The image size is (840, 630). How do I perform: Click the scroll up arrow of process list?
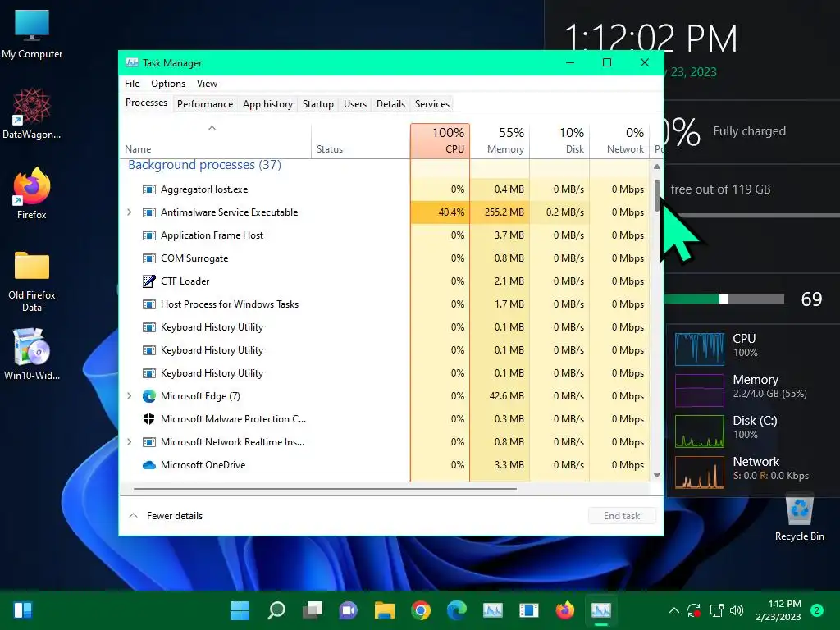coord(657,167)
